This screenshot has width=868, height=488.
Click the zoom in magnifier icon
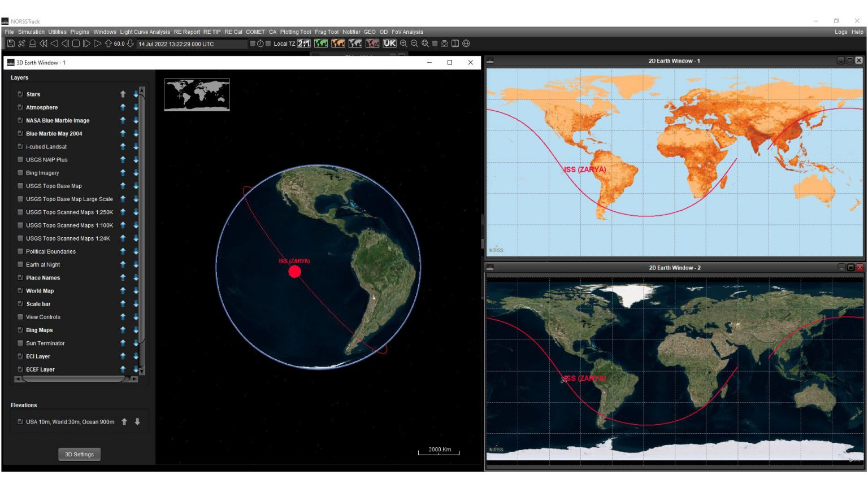(x=403, y=43)
